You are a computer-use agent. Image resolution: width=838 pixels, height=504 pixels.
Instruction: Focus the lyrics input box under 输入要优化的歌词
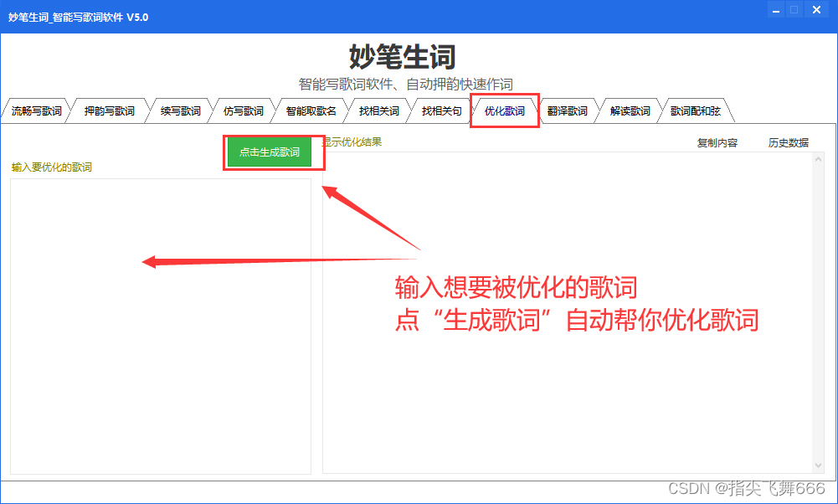point(161,326)
